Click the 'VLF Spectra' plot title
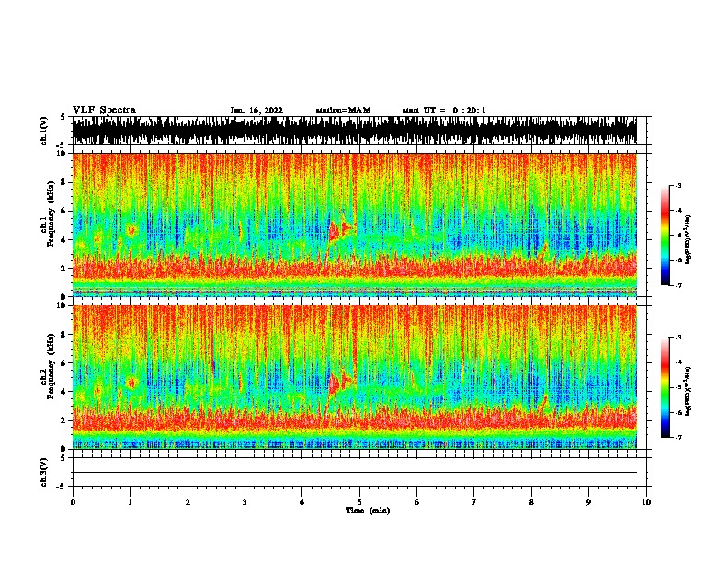The image size is (728, 563). point(104,110)
